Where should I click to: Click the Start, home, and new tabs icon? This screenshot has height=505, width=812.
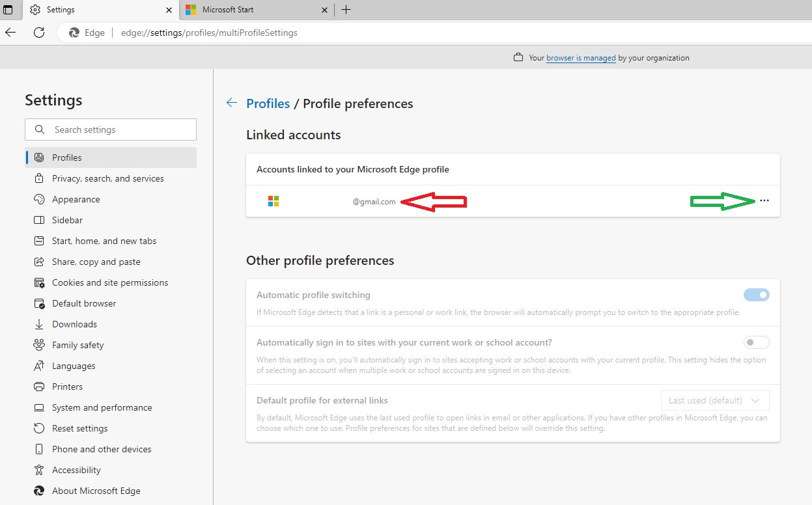[39, 241]
